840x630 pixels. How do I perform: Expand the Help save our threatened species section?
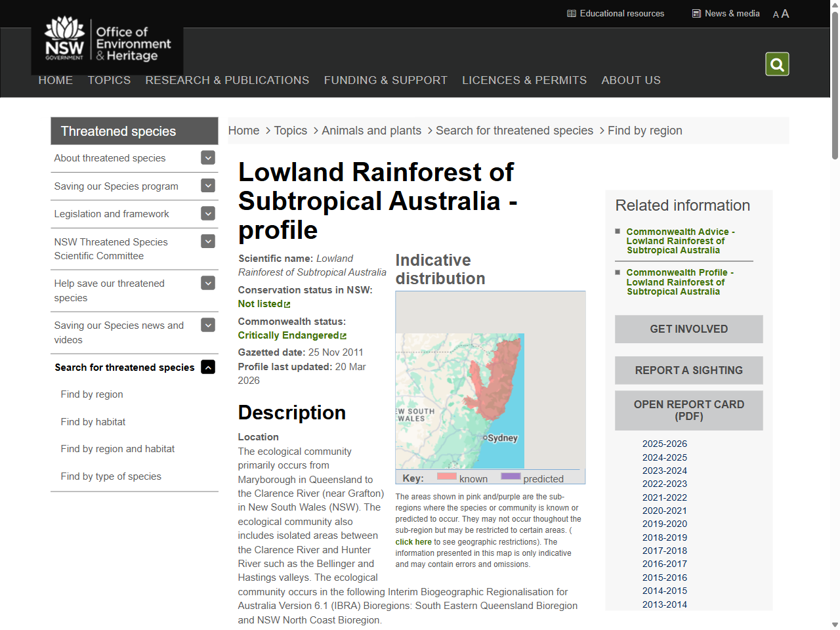[207, 282]
